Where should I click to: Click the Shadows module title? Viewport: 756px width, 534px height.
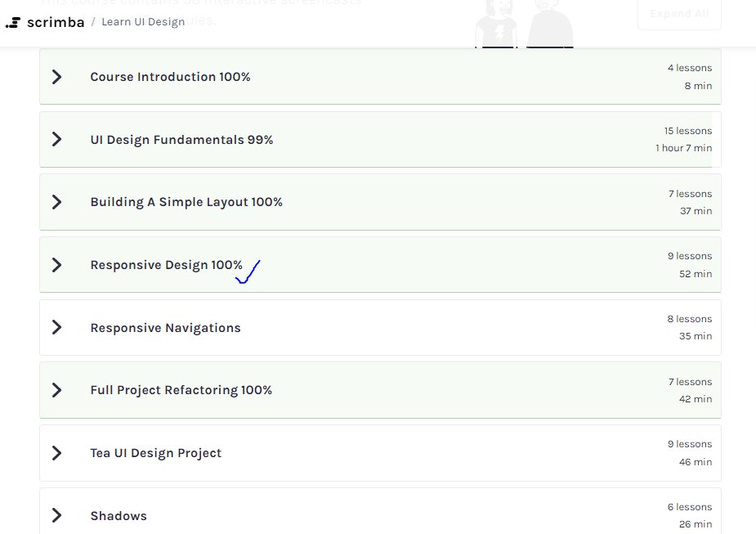click(119, 516)
